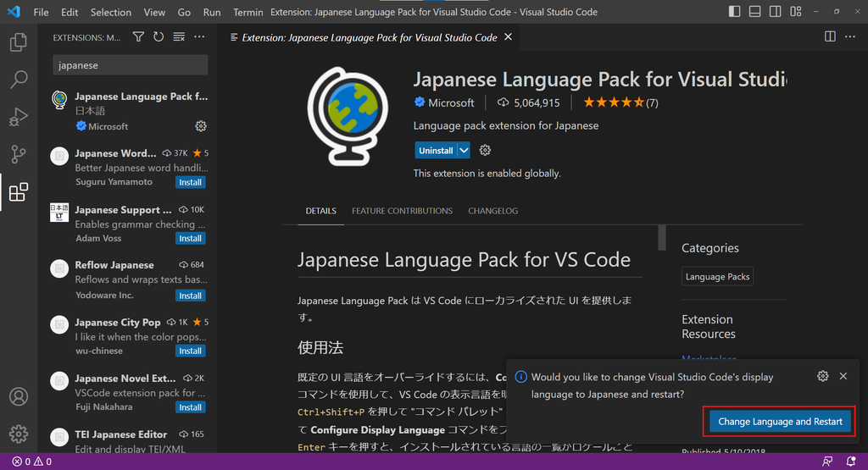Image resolution: width=868 pixels, height=470 pixels.
Task: Open the Run menu
Action: point(212,12)
